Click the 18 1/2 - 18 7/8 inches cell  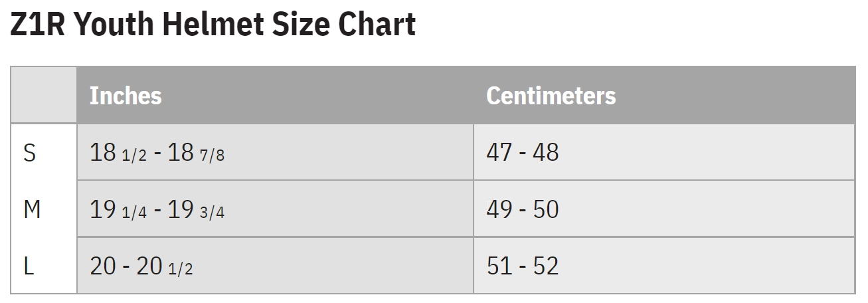pyautogui.click(x=157, y=153)
